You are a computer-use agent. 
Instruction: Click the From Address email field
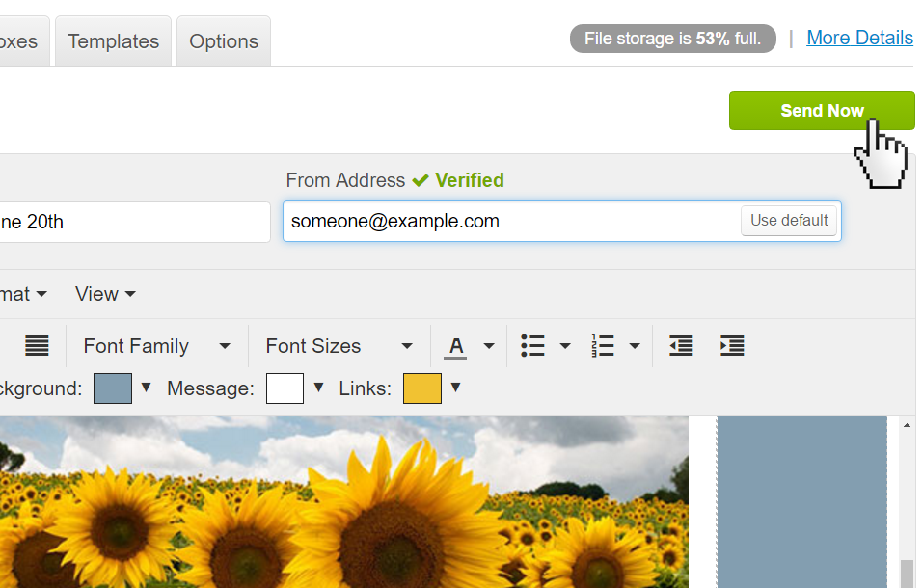pos(511,222)
